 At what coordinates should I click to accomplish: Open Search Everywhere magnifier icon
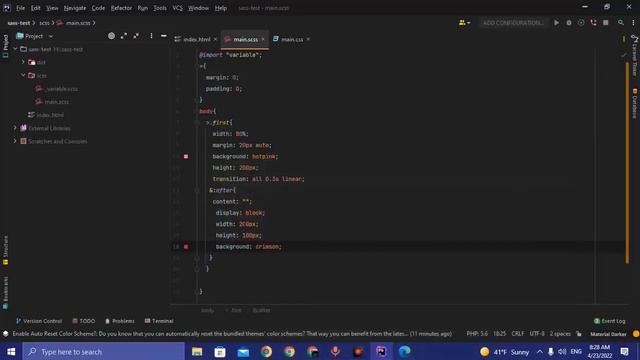(x=620, y=23)
